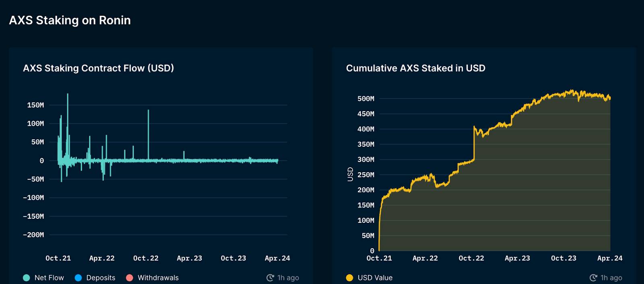Viewport: 644px width, 284px height.
Task: Click the −50M label on the flow axis
Action: pos(35,179)
